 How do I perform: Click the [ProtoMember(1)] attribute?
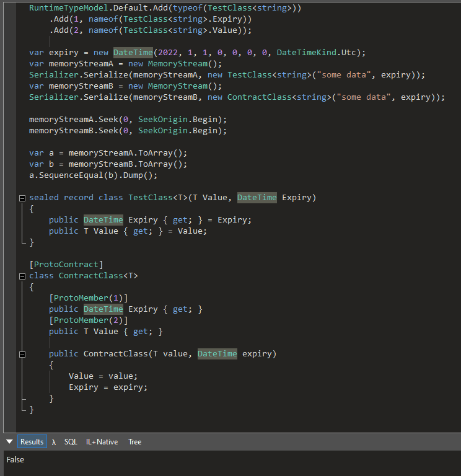coord(89,298)
